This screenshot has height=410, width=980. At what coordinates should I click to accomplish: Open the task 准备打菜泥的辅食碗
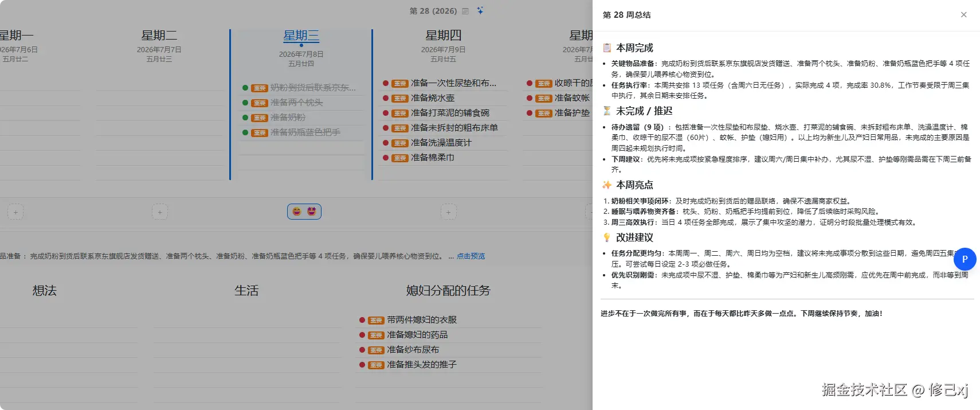click(x=450, y=113)
